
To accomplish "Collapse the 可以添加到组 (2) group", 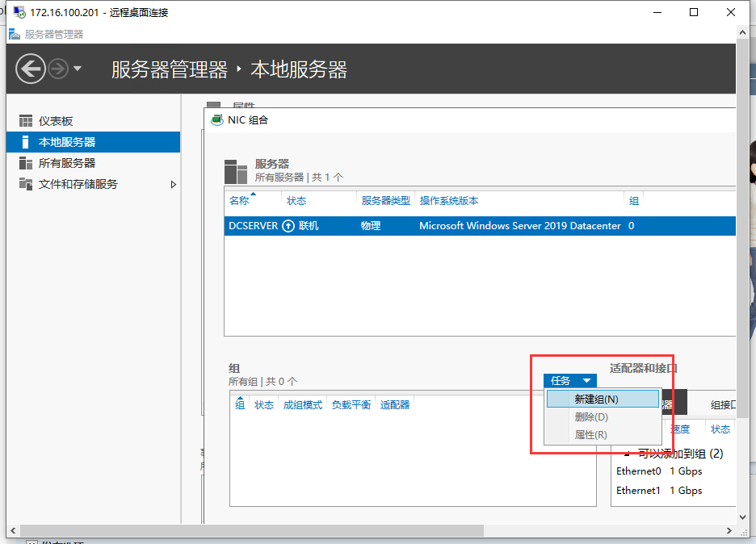I will coord(627,454).
